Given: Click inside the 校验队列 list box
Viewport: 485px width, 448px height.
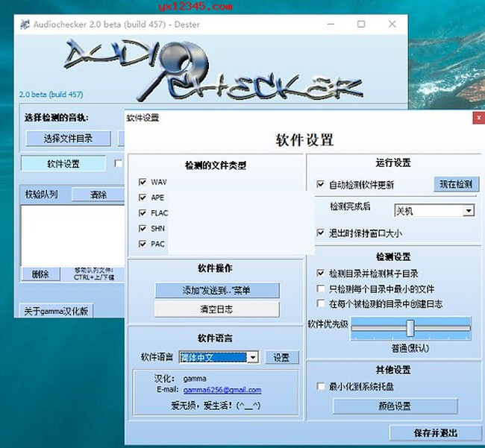Looking at the screenshot, I should [x=72, y=236].
